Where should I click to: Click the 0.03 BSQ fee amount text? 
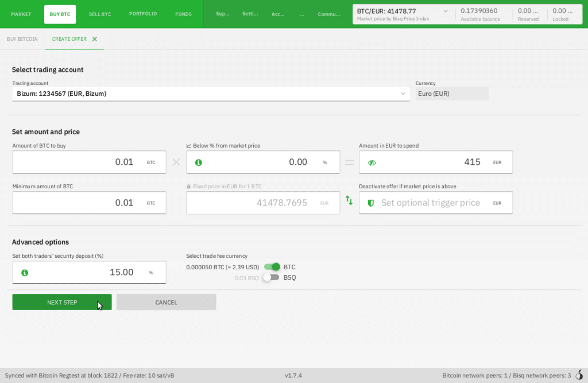(x=246, y=278)
